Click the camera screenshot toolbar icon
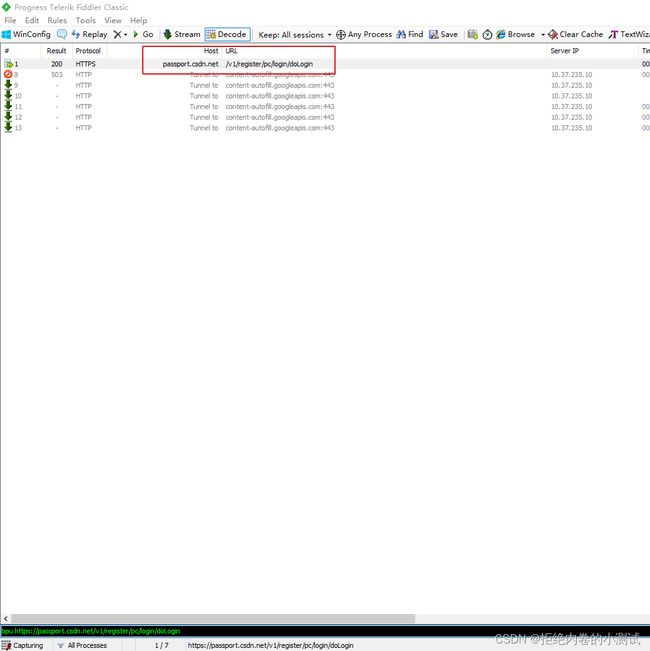The image size is (650, 651). (472, 34)
